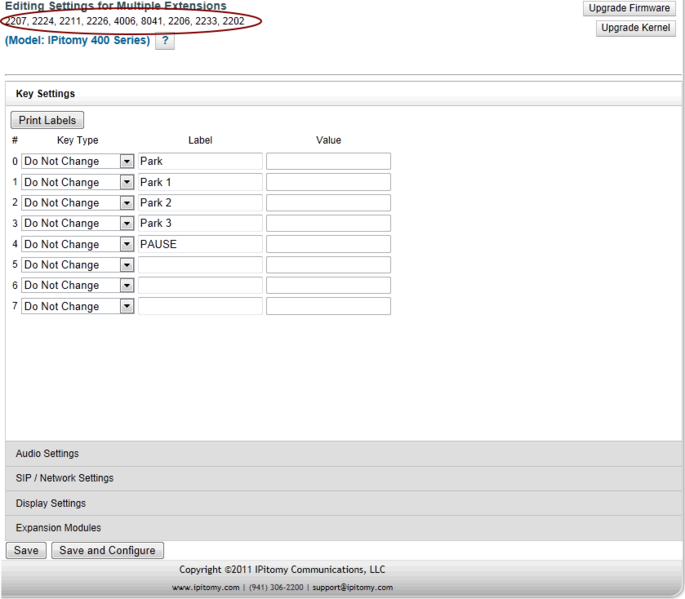
Task: Click the Upgrade Firmware button
Action: (629, 8)
